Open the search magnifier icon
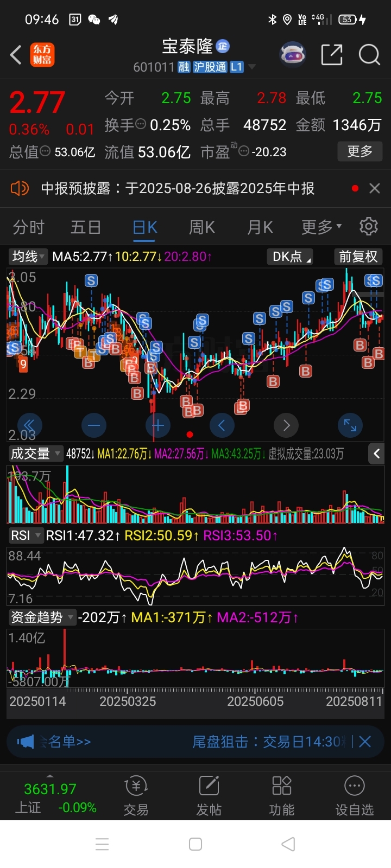 (369, 55)
